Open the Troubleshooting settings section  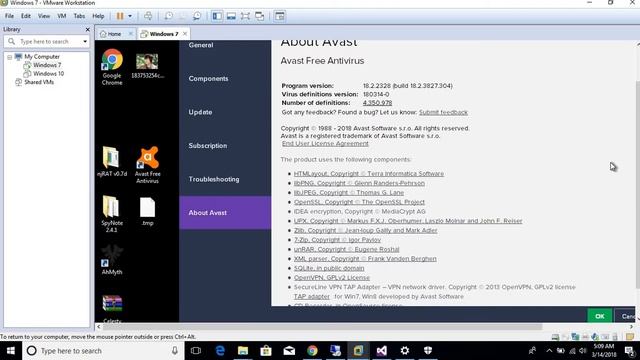[x=225, y=179]
